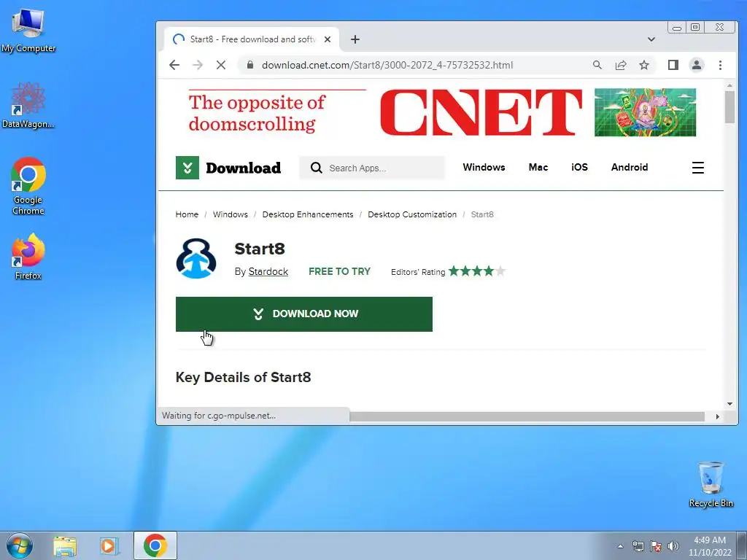
Task: Click the FREE TO TRY label
Action: point(339,271)
